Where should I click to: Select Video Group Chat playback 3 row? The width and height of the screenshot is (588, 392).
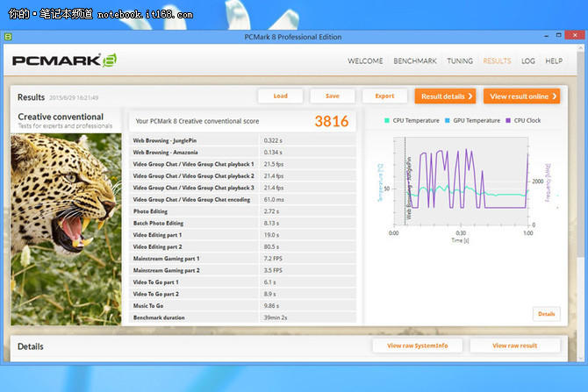[242, 188]
